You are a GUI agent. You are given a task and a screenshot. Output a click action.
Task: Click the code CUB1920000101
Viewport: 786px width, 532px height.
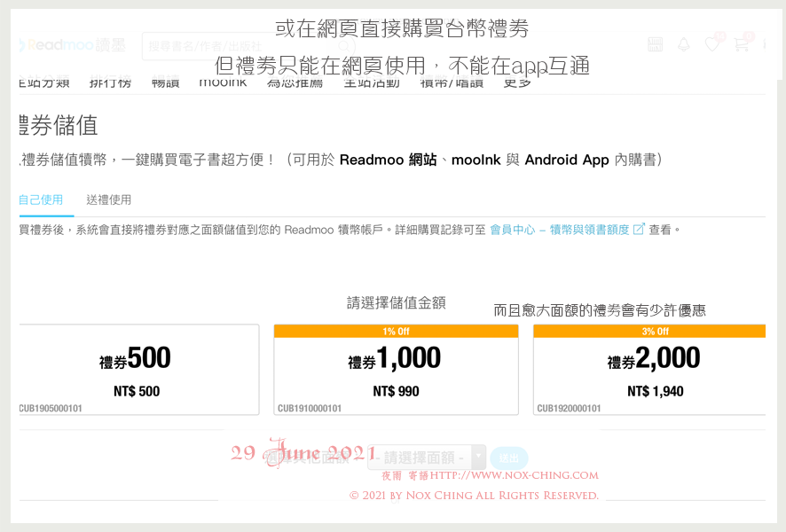pos(569,408)
